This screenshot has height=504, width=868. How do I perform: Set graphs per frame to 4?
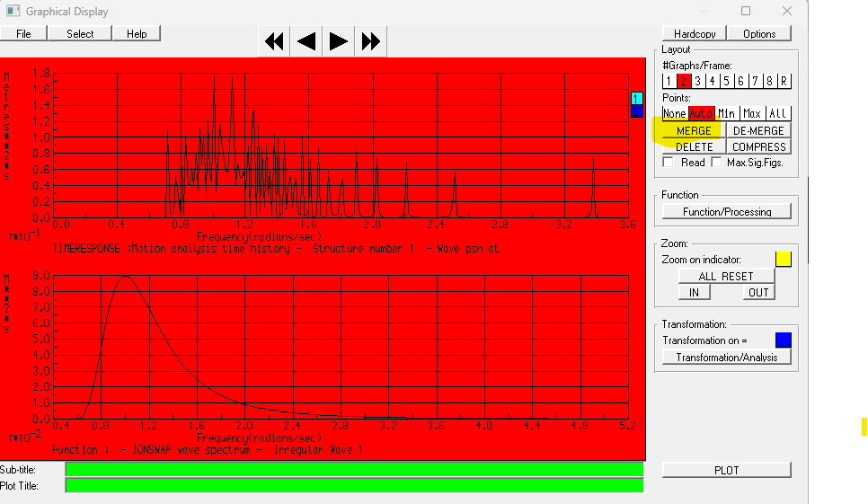712,82
